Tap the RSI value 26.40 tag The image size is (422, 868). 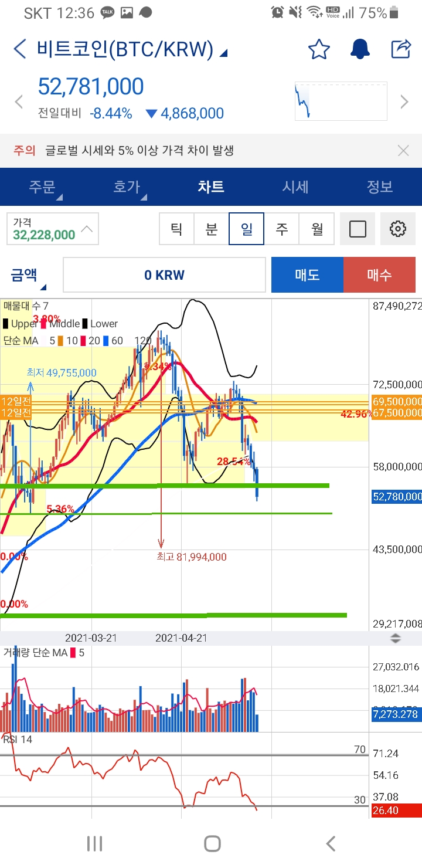[x=397, y=811]
